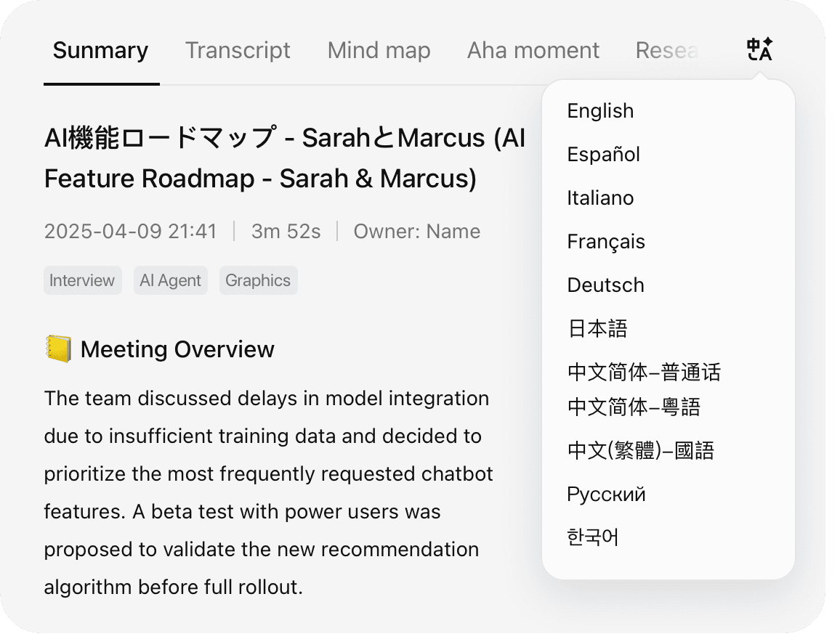Screen dimensions: 840x639
Task: Click the Interview tag
Action: 82,281
